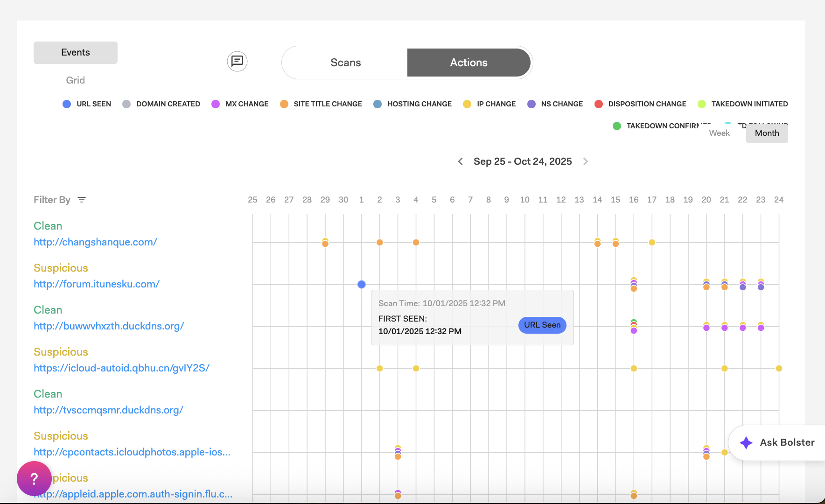825x504 pixels.
Task: Click the blue URL Seen timeline dot
Action: pos(362,284)
